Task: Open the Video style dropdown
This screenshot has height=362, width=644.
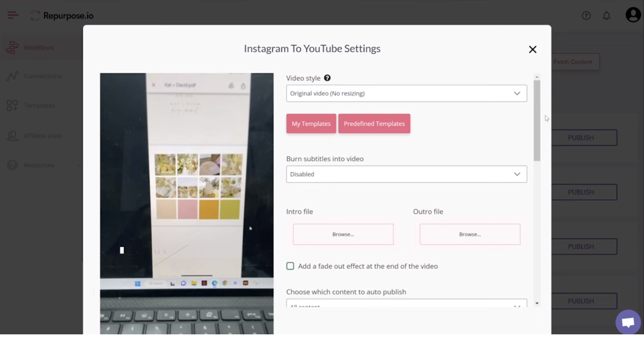Action: pyautogui.click(x=406, y=93)
